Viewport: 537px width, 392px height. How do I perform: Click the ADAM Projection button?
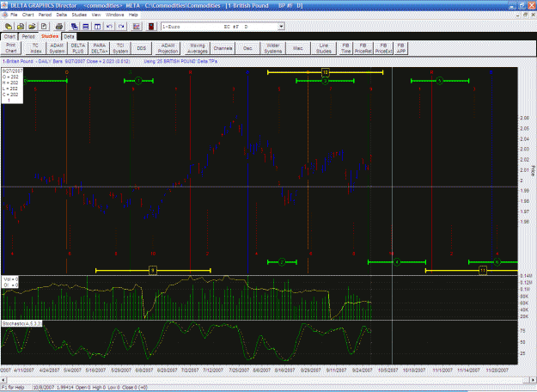click(168, 48)
